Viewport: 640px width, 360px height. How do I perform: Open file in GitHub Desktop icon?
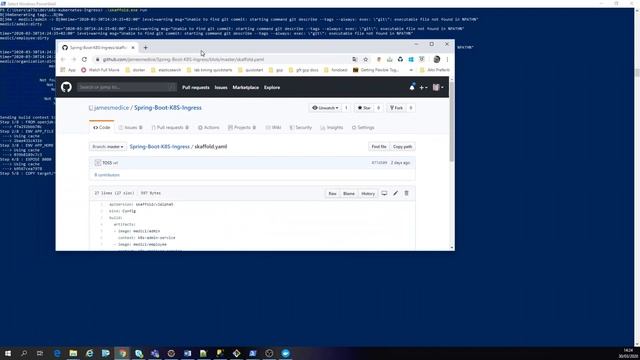tap(384, 193)
